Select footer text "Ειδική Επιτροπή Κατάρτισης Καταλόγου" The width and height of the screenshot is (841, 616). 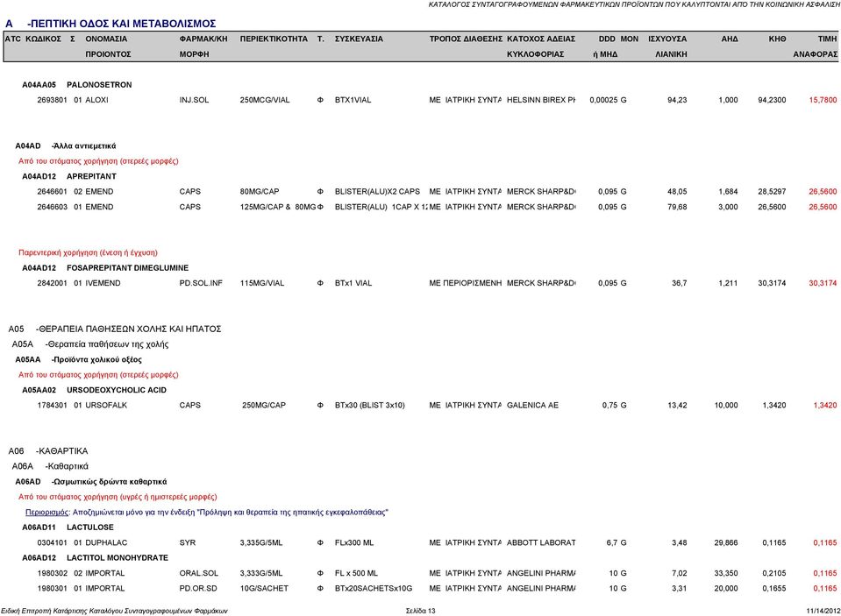[61, 611]
